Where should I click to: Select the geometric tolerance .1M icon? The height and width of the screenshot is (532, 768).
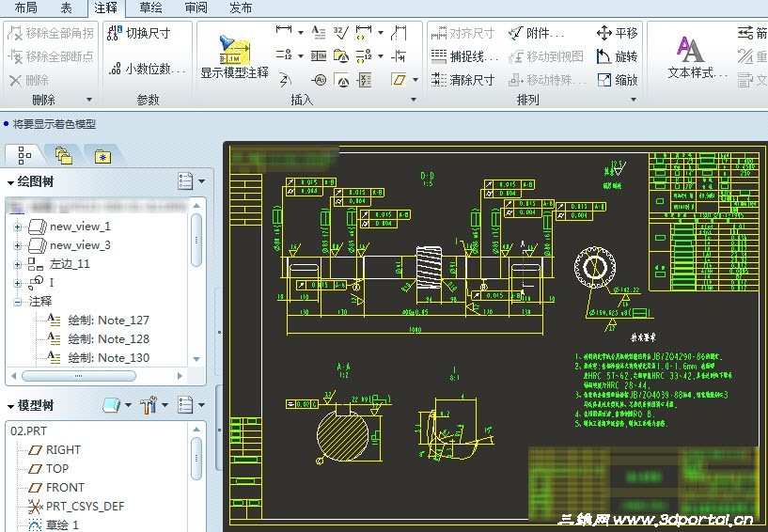coord(319,55)
